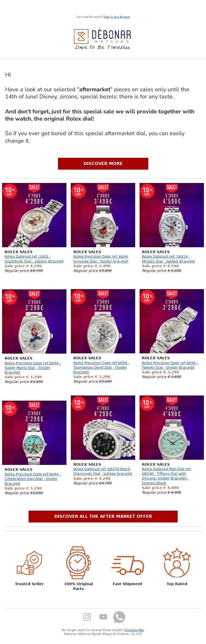Open the Tiffany Dial with Zircons link

tap(167, 476)
